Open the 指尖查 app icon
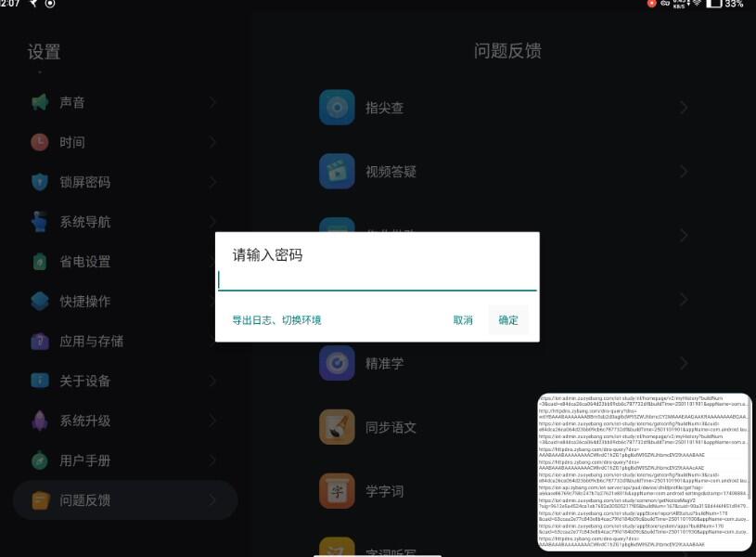This screenshot has height=557, width=756. click(x=337, y=107)
